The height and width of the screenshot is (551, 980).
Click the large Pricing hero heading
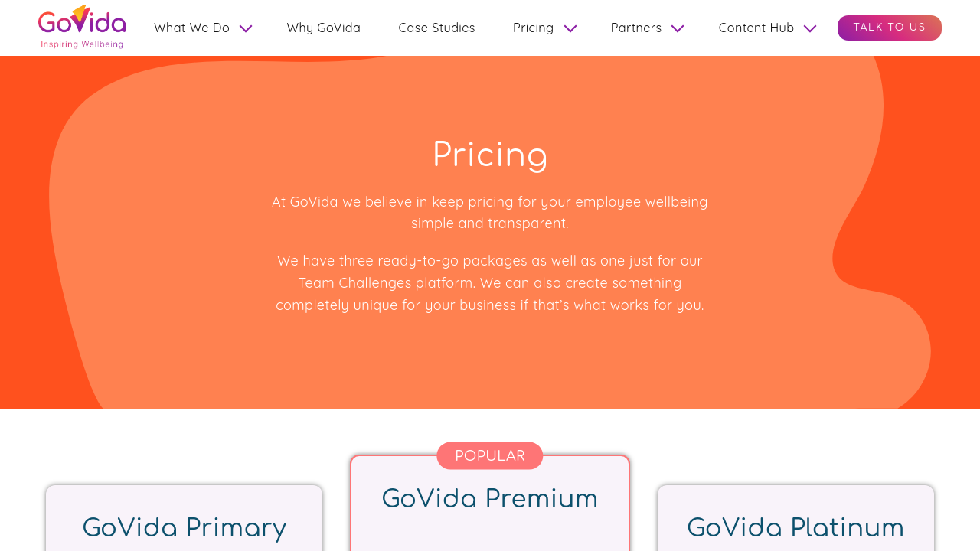point(490,155)
